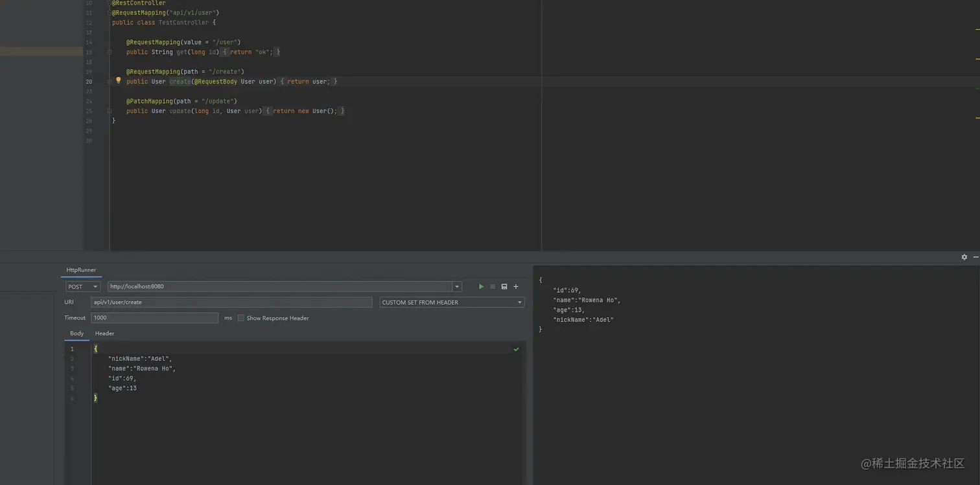Viewport: 980px width, 485px height.
Task: Add a new request with plus icon
Action: [x=516, y=286]
